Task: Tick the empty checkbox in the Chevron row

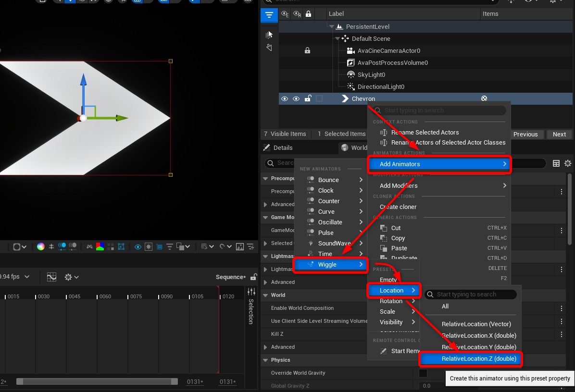Action: [x=319, y=98]
